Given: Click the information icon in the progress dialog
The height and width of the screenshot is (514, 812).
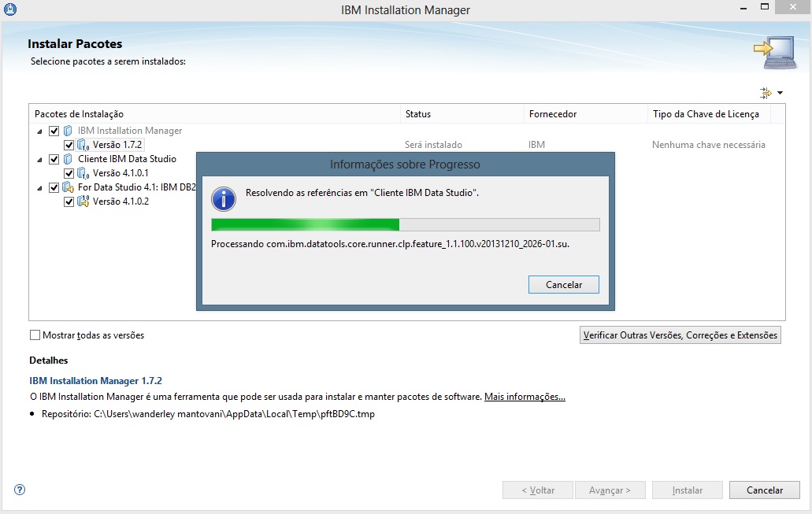Looking at the screenshot, I should (x=223, y=199).
